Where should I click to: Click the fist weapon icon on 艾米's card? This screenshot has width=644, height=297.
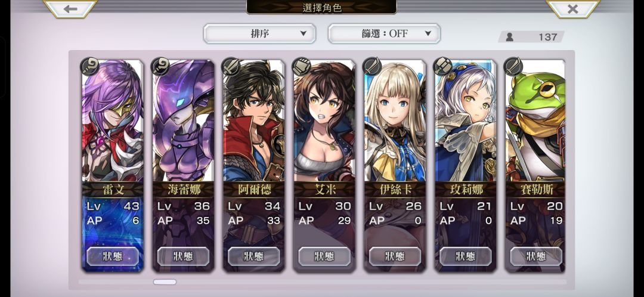(x=302, y=67)
